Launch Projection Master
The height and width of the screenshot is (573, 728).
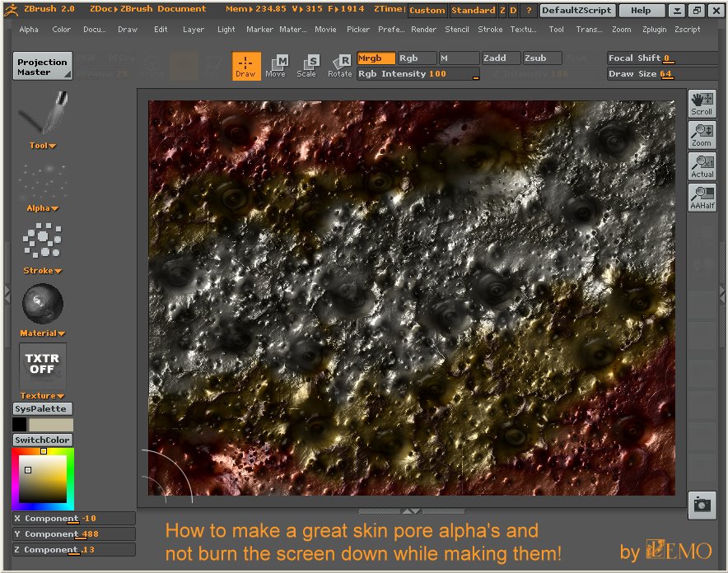[x=43, y=66]
